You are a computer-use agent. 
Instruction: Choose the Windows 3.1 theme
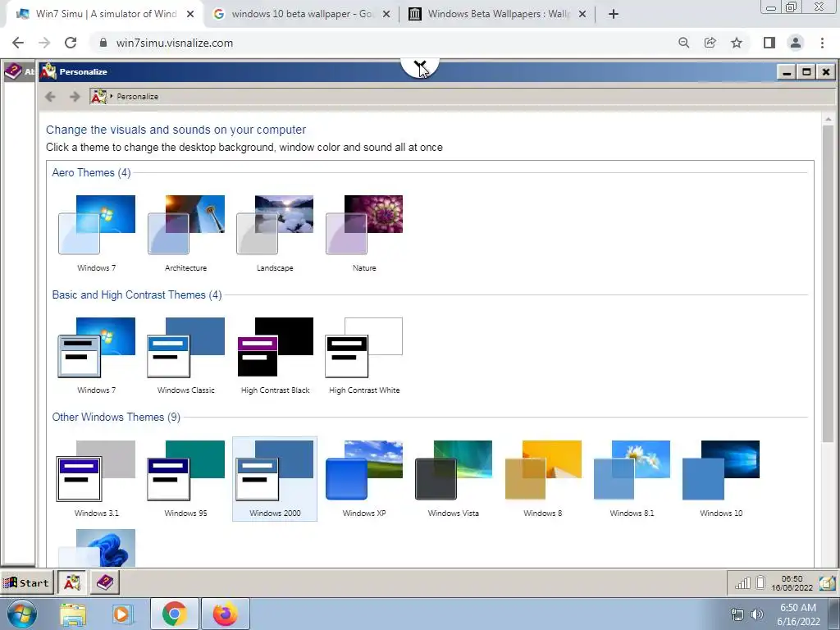coord(97,478)
